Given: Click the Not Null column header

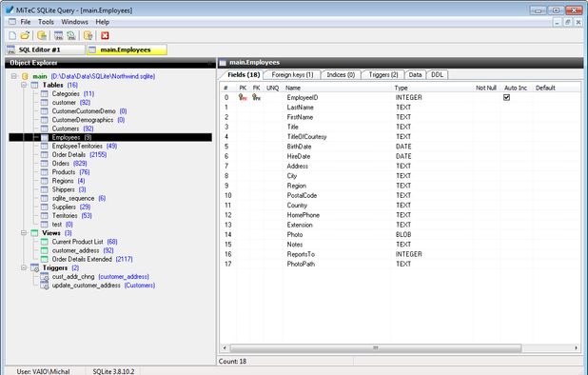Looking at the screenshot, I should (x=486, y=88).
